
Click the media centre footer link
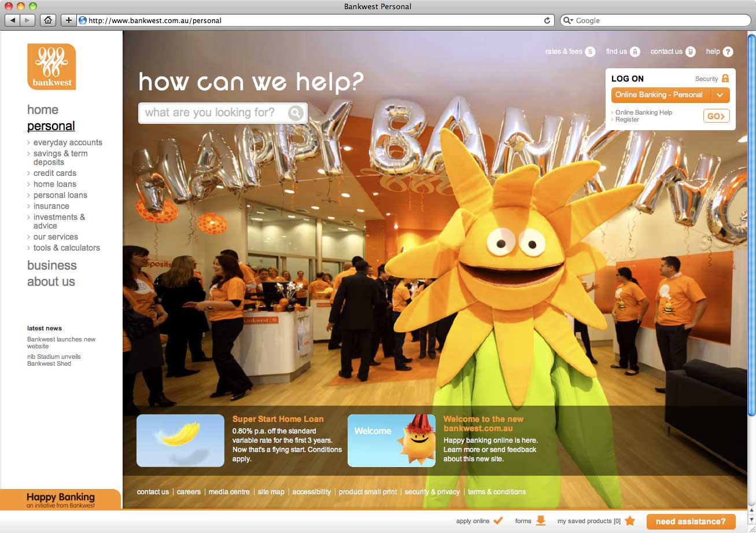coord(229,492)
